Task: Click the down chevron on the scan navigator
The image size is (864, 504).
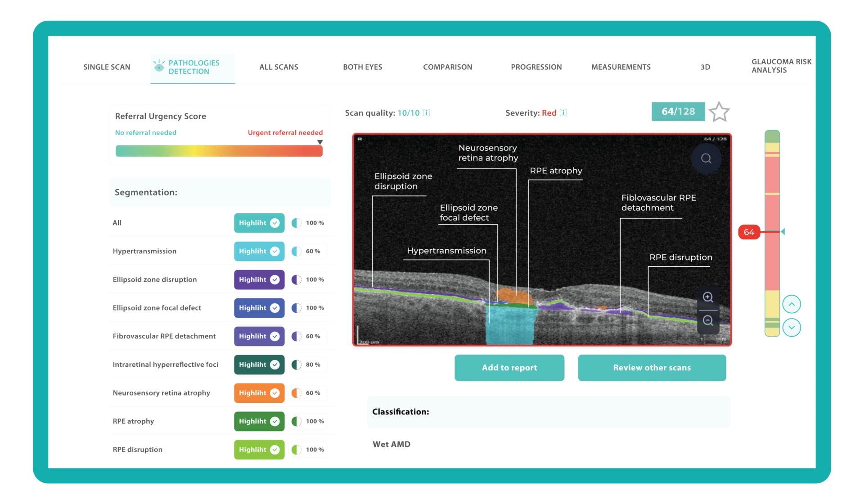Action: 792,328
